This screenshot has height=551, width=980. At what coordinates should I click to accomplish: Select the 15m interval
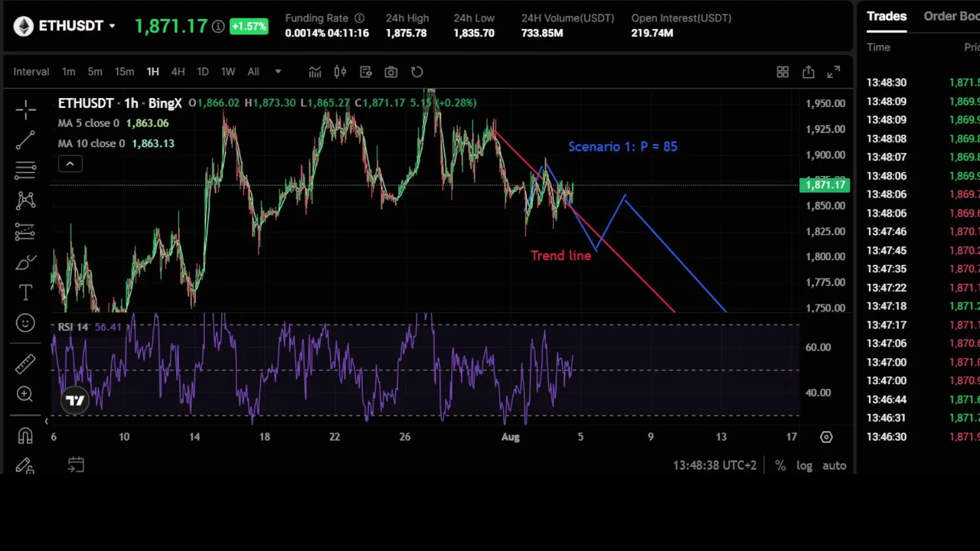(124, 72)
